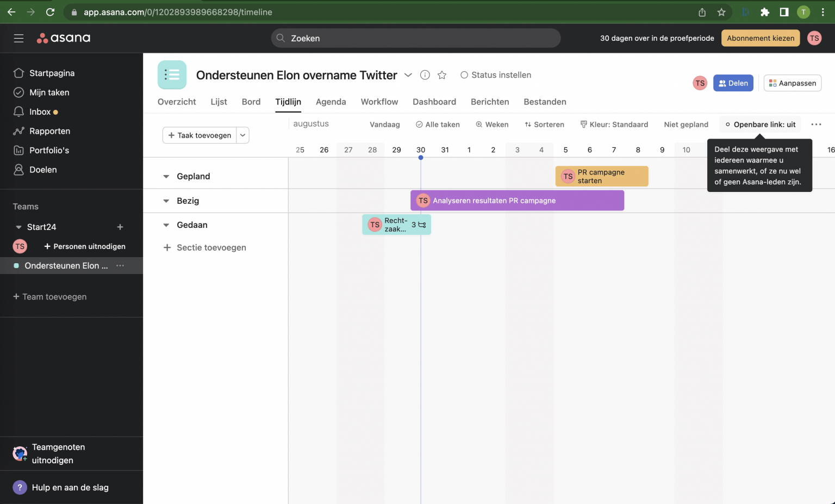Open the Kleur: Standaard color setting

click(614, 124)
